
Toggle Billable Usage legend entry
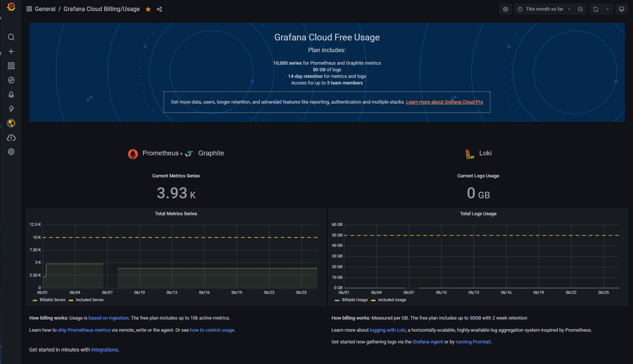pyautogui.click(x=355, y=300)
